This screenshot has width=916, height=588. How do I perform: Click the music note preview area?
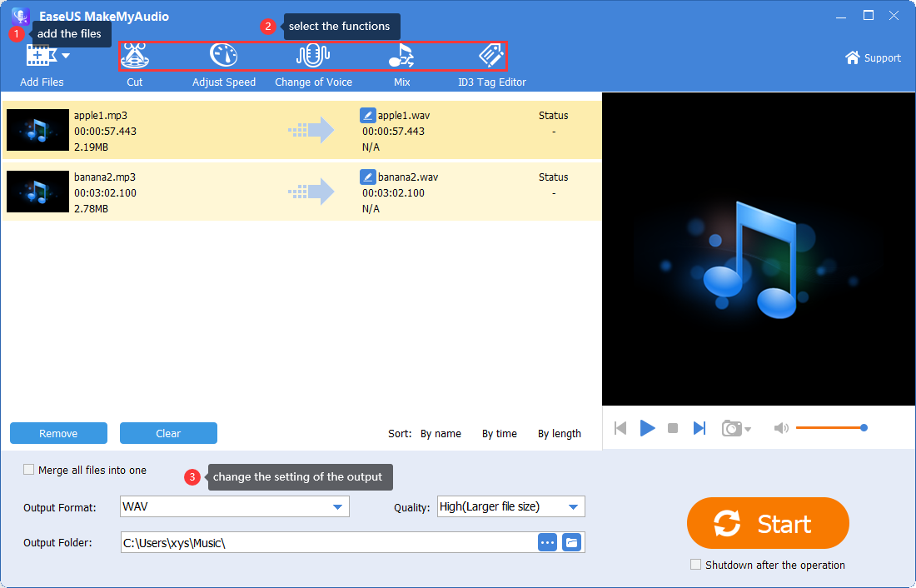tap(759, 248)
